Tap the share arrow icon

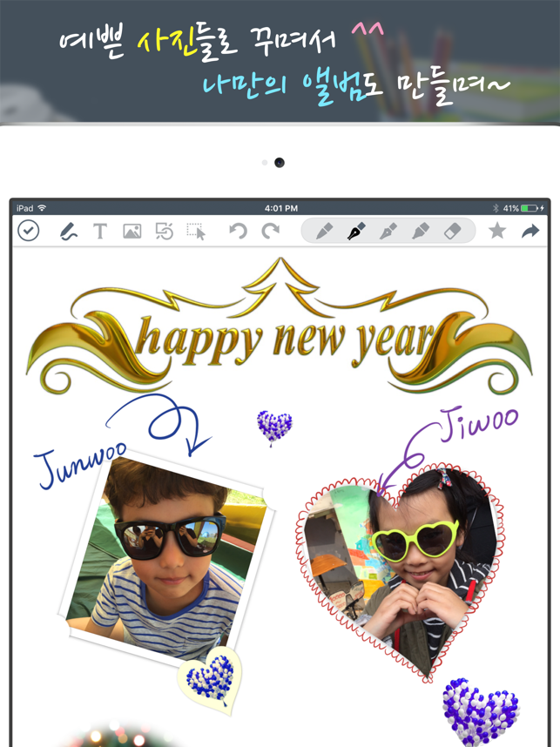530,231
